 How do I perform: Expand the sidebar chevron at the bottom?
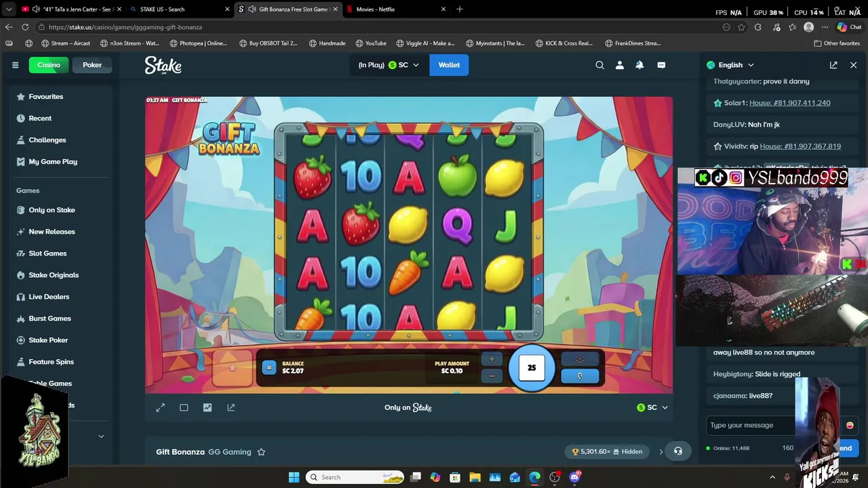pos(101,436)
